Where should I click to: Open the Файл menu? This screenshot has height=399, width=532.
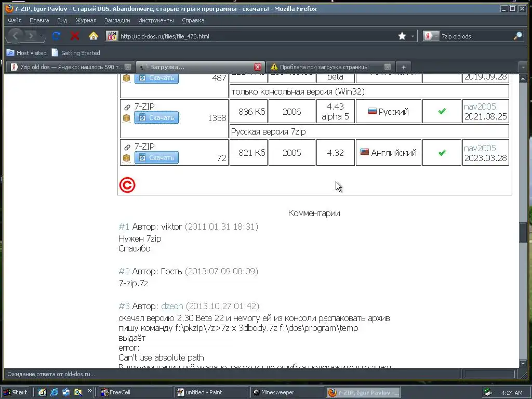click(x=15, y=20)
